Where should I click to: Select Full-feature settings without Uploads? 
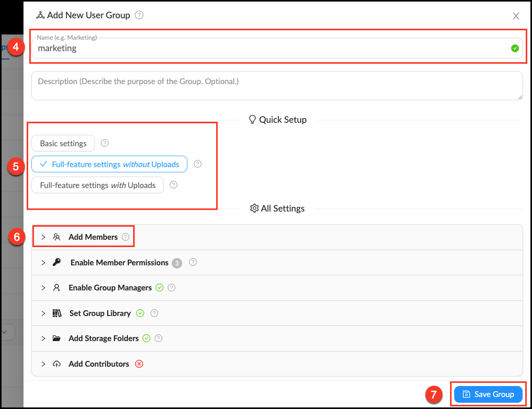click(109, 164)
